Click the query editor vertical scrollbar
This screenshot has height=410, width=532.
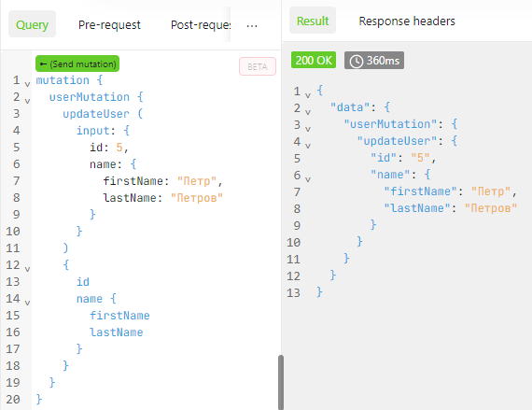tap(281, 383)
